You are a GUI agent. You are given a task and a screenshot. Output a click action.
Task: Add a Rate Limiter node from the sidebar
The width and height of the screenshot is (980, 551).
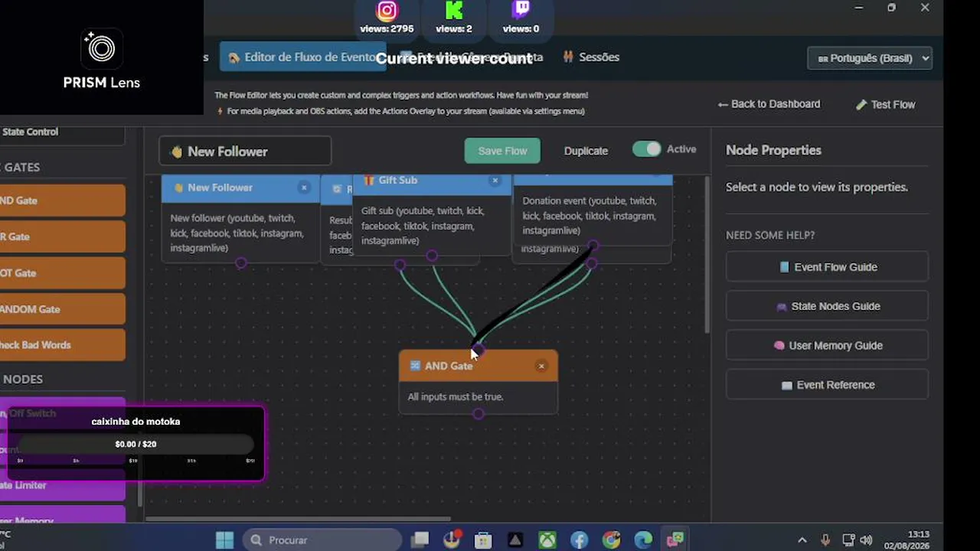(63, 485)
